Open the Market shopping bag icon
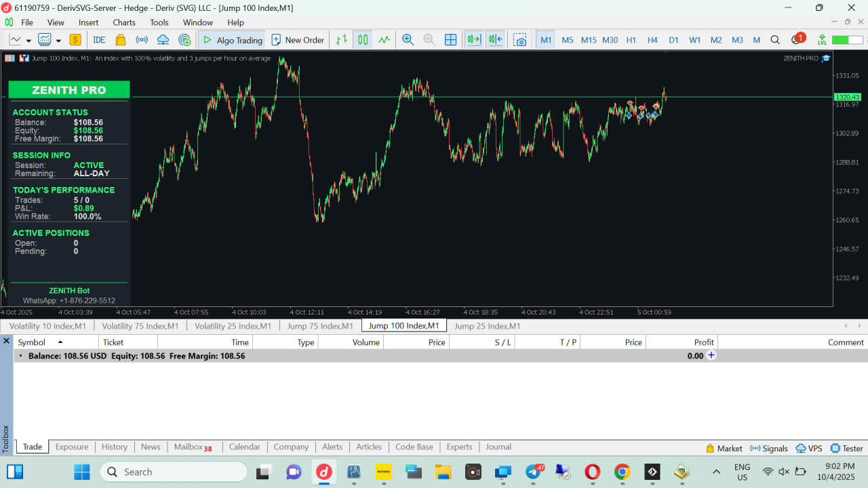The image size is (868, 488). pyautogui.click(x=120, y=40)
